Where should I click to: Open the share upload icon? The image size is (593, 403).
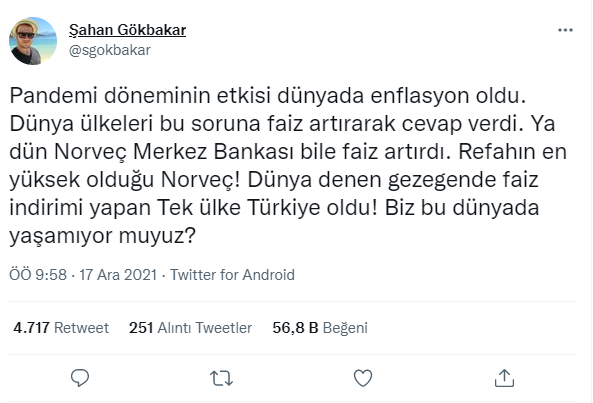click(x=504, y=378)
